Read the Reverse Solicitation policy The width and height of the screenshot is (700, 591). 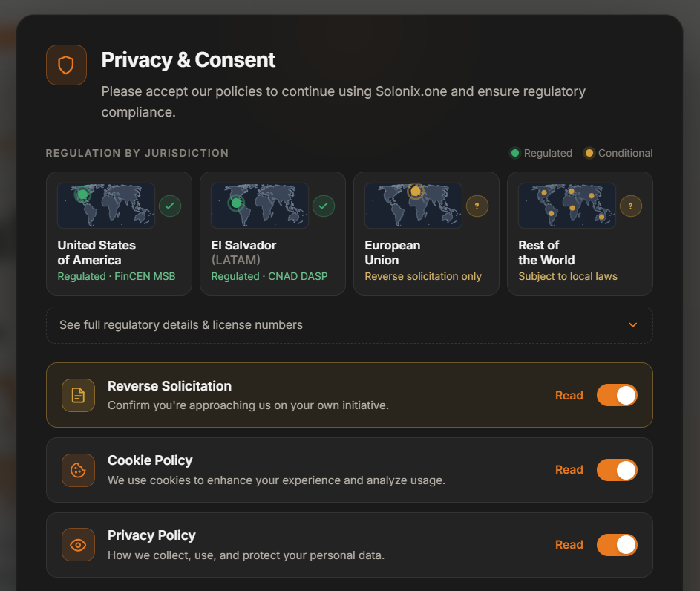click(x=569, y=396)
